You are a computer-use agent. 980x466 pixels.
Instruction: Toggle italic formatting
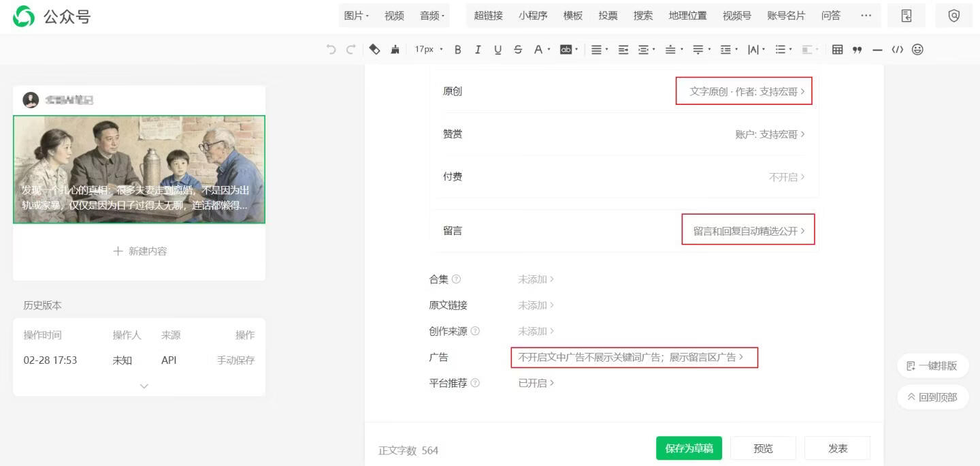tap(478, 49)
